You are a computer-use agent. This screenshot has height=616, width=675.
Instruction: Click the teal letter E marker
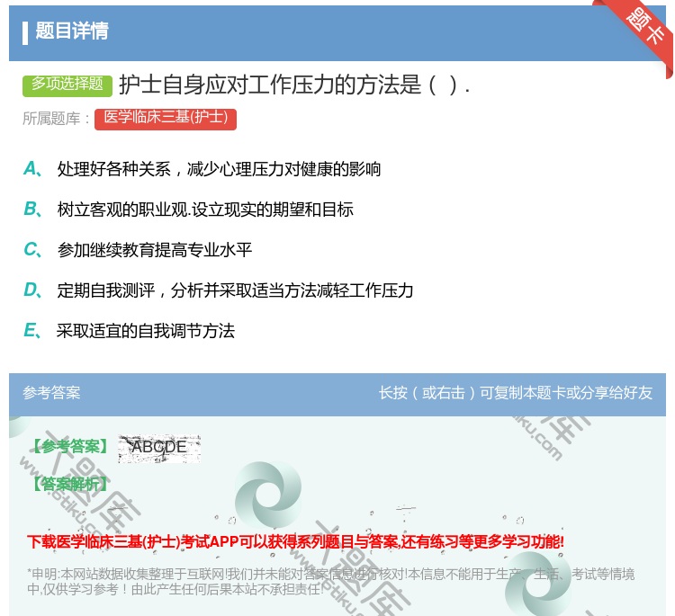[x=32, y=331]
